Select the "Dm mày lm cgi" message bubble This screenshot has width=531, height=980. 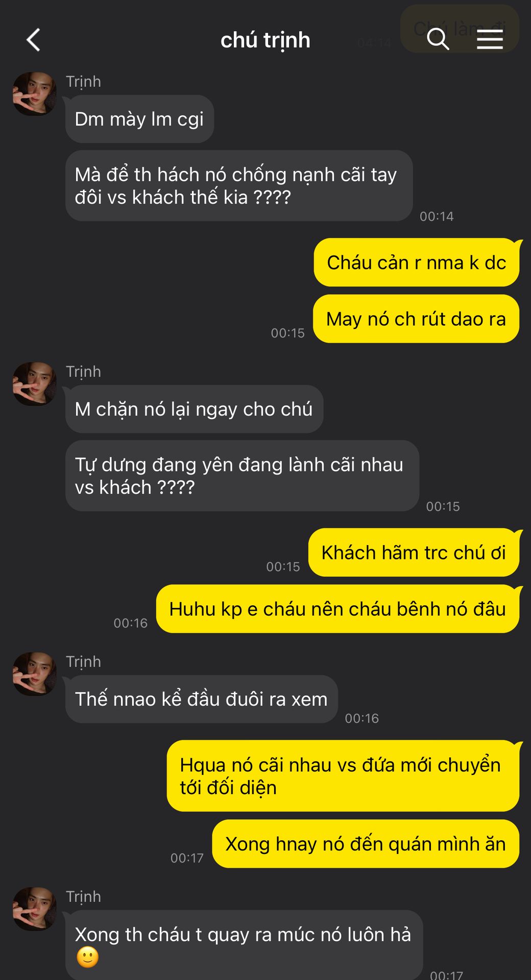[139, 119]
